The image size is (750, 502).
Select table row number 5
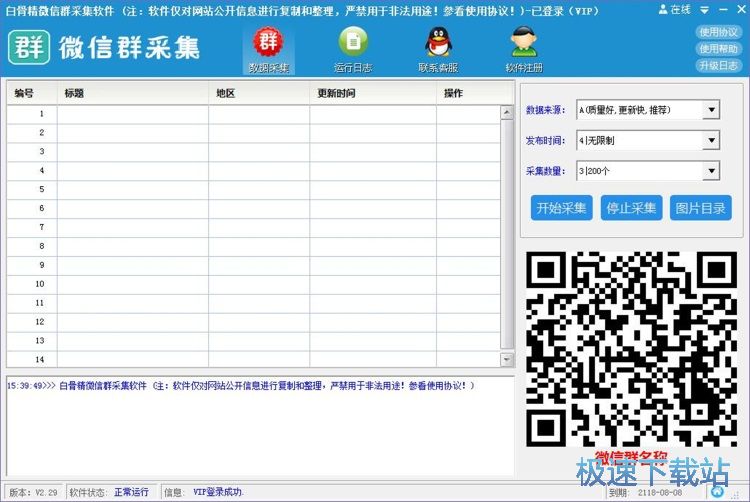click(x=254, y=189)
